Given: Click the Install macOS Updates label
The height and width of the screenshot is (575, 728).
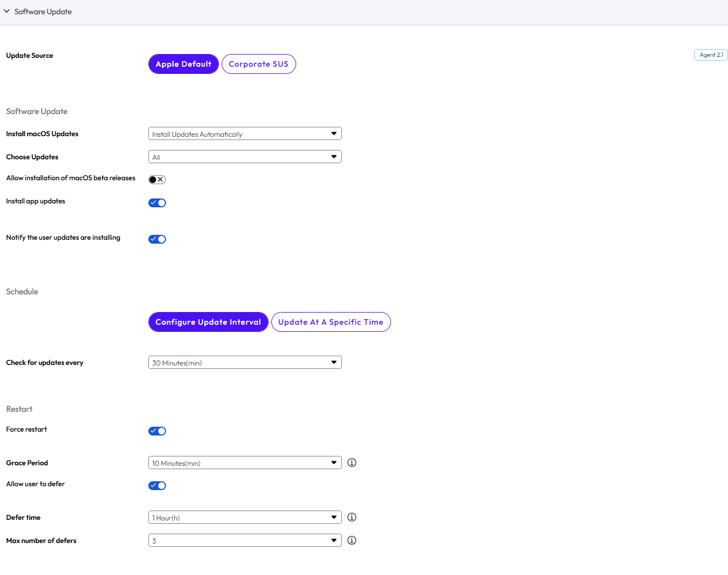Looking at the screenshot, I should point(42,134).
